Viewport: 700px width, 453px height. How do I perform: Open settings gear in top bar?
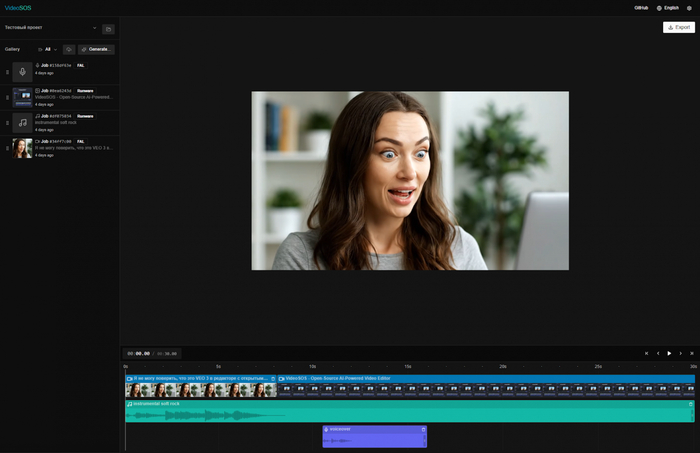pyautogui.click(x=689, y=8)
